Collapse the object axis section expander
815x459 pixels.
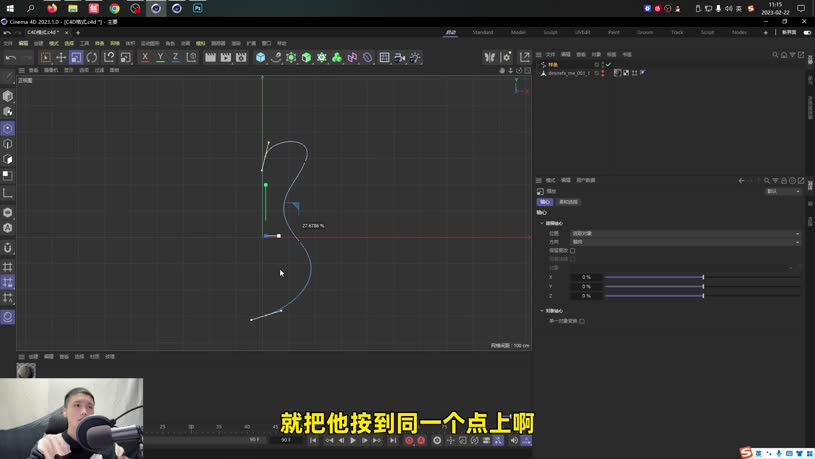coord(542,311)
